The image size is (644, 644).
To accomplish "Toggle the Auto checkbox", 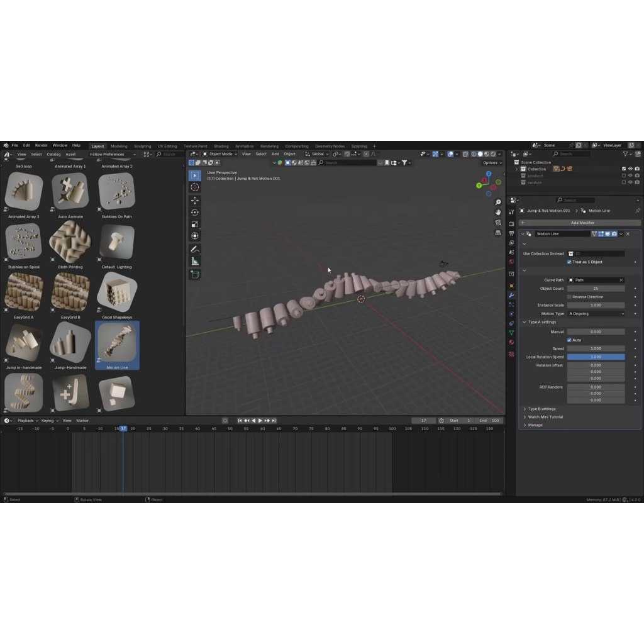I will coord(569,340).
